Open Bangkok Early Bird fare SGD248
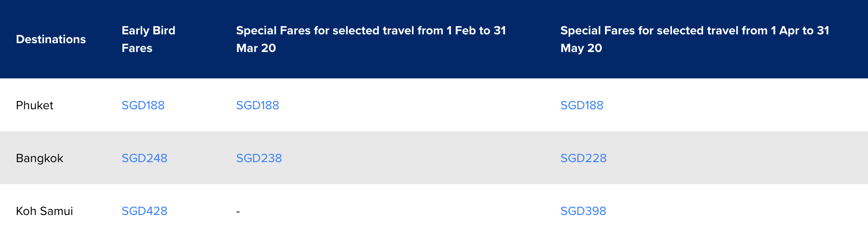Viewport: 868px width, 237px height. pyautogui.click(x=144, y=158)
